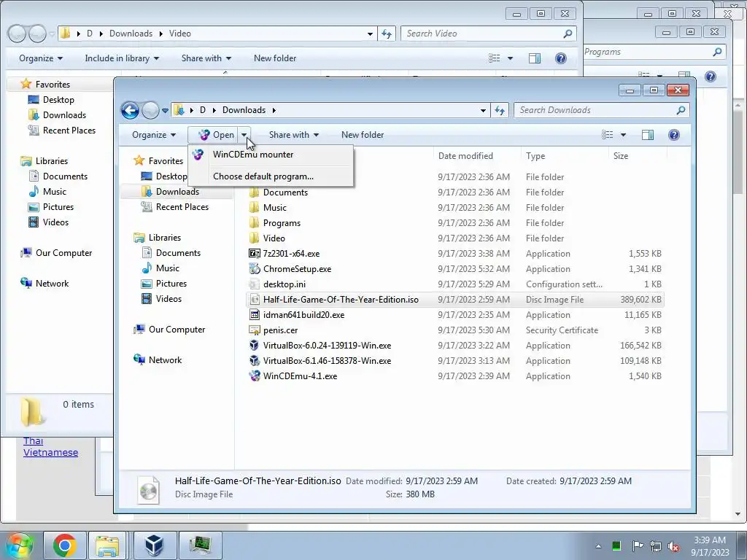
Task: Open Network in front window sidebar
Action: tap(165, 360)
